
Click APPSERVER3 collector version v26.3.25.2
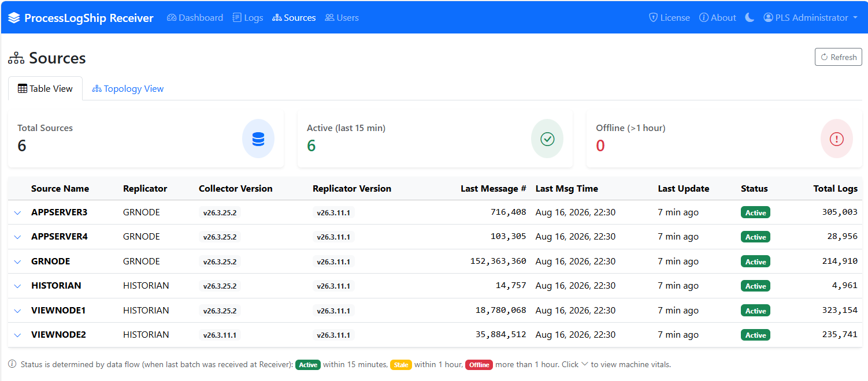click(220, 212)
